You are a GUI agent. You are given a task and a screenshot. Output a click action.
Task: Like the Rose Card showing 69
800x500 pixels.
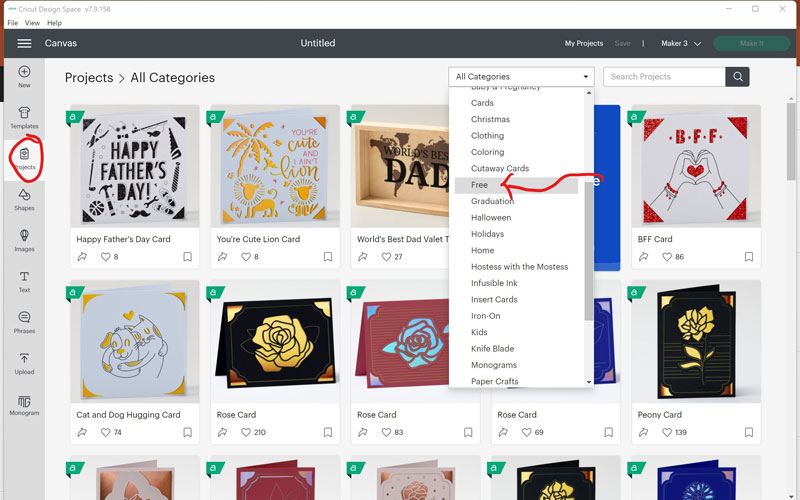[526, 432]
